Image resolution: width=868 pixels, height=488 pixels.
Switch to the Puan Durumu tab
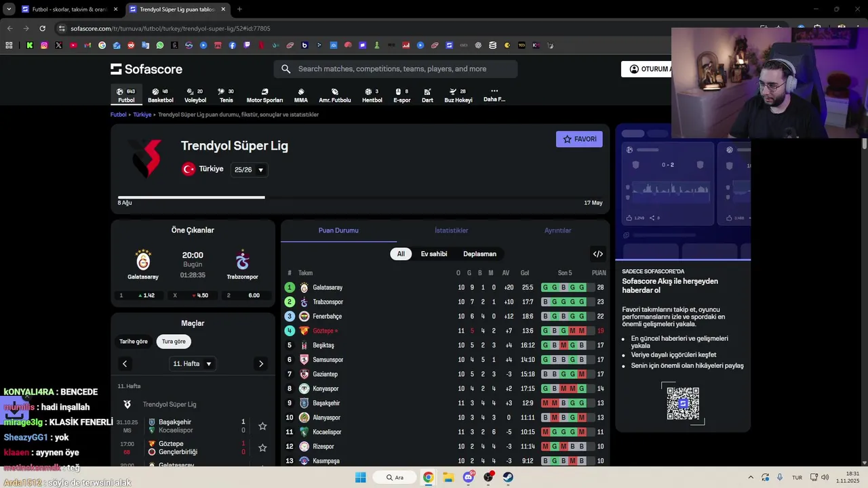click(338, 230)
